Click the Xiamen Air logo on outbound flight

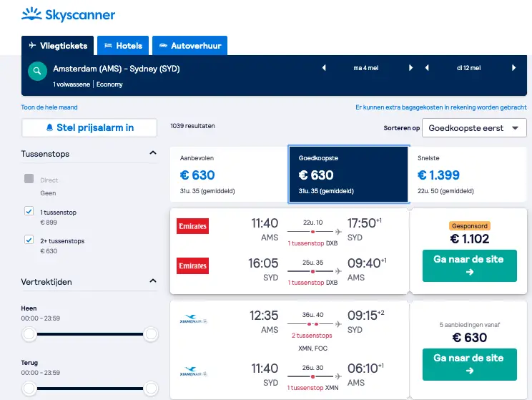(x=193, y=319)
